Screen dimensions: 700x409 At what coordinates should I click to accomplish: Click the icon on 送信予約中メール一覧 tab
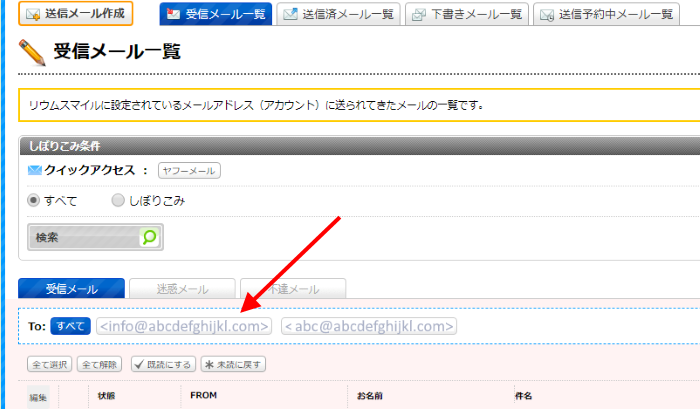coord(547,15)
